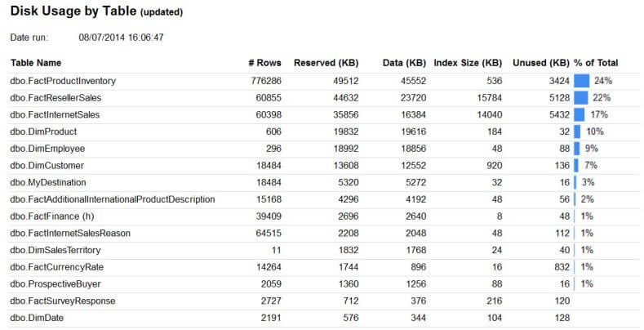This screenshot has height=330, width=644.
Task: Click the Data (KB) column header
Action: [x=404, y=63]
